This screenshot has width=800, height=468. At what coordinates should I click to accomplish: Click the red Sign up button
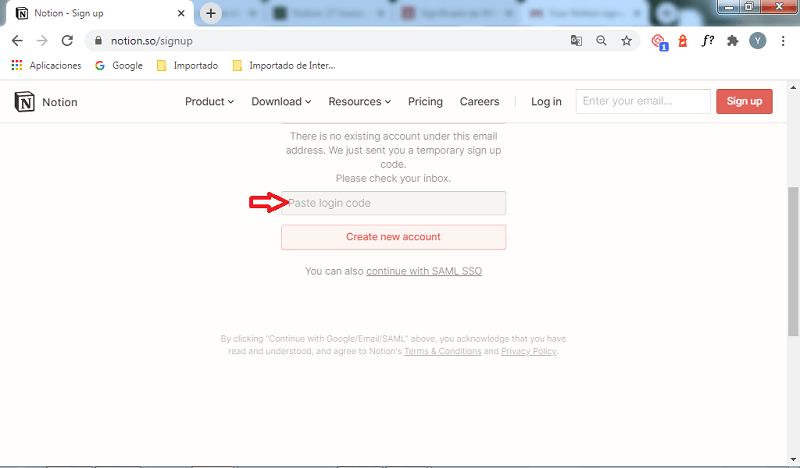point(744,101)
